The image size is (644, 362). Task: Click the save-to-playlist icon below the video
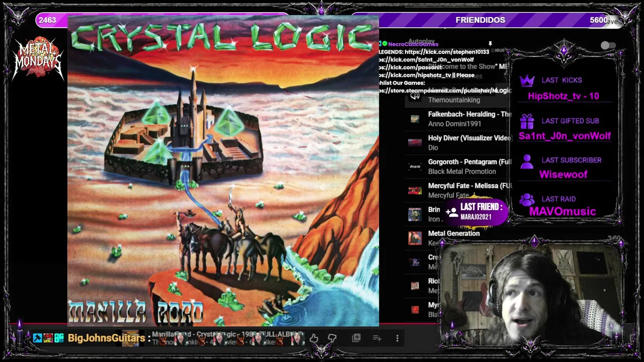377,338
